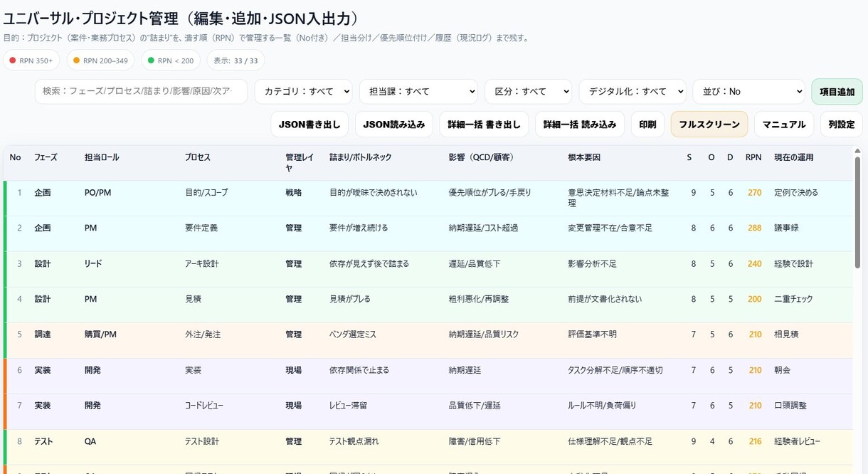Click the プロセス column header

tap(198, 157)
